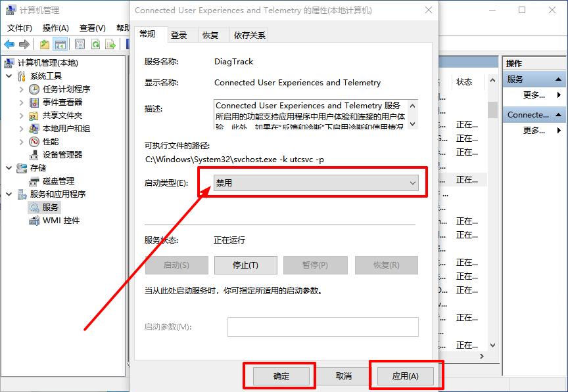568x392 pixels.
Task: Click the 停止(T) button
Action: point(245,265)
